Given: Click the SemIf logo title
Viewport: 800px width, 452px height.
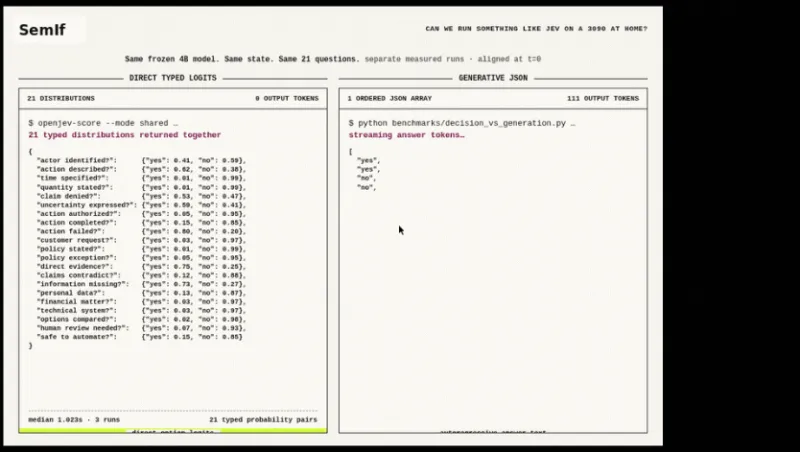Looking at the screenshot, I should 42,30.
